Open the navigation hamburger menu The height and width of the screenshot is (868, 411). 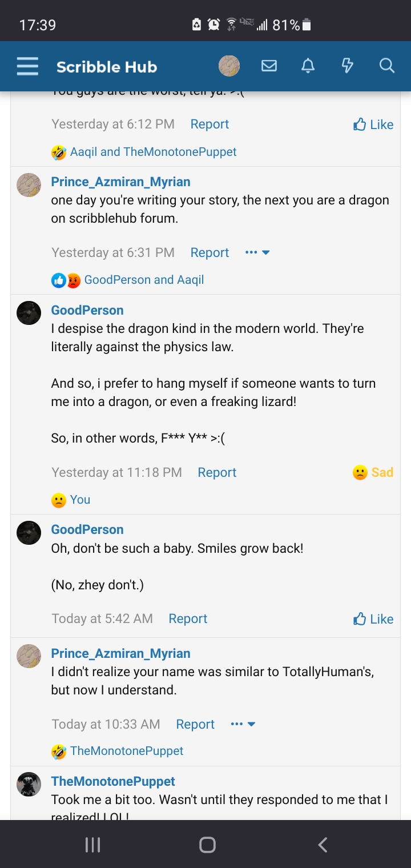pyautogui.click(x=27, y=66)
